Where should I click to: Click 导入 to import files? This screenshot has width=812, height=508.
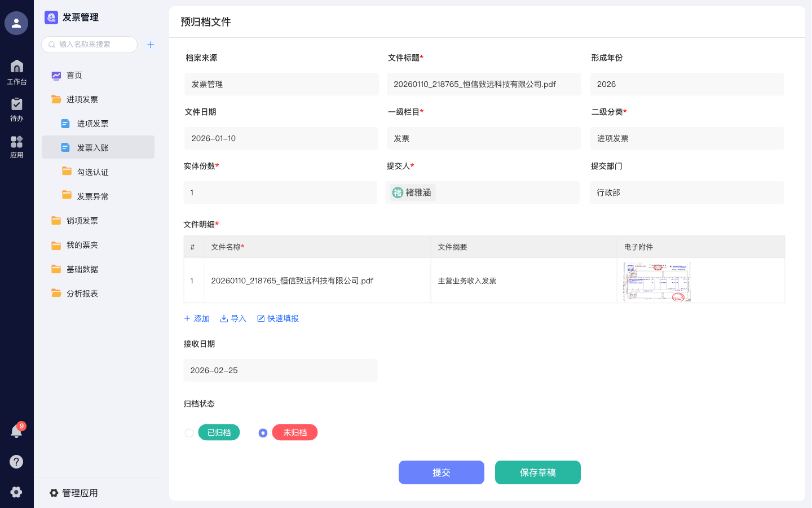point(233,318)
